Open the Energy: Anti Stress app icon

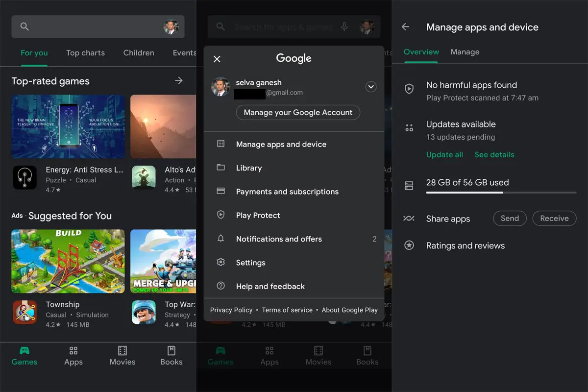click(x=24, y=177)
